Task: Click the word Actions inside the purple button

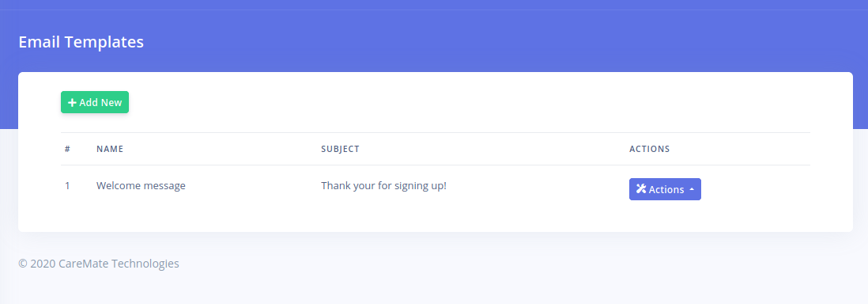Action: click(x=666, y=189)
